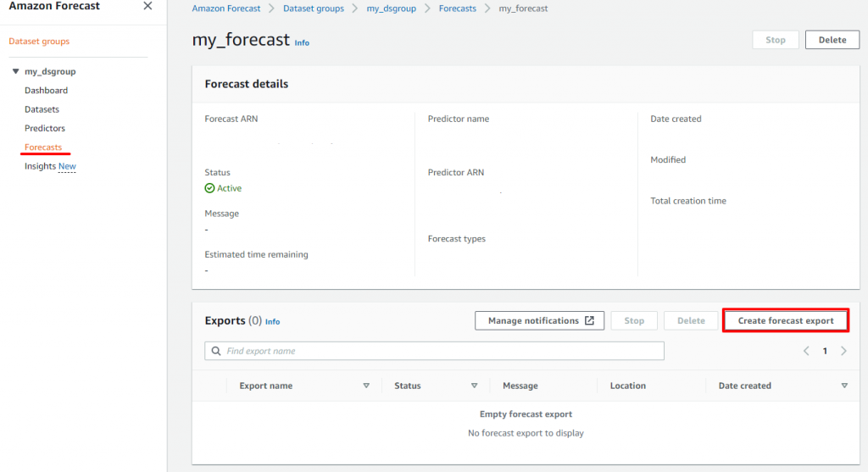Image resolution: width=868 pixels, height=472 pixels.
Task: Open the Info link beside my_forecast
Action: (302, 43)
